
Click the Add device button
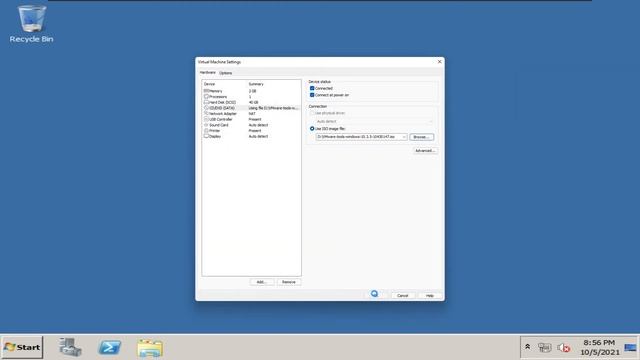point(261,282)
